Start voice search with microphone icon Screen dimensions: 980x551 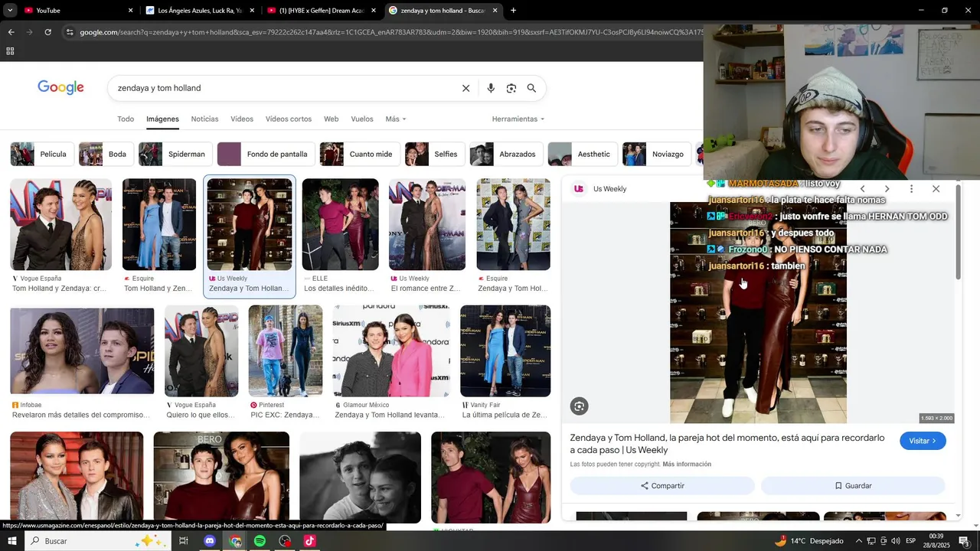tap(491, 88)
